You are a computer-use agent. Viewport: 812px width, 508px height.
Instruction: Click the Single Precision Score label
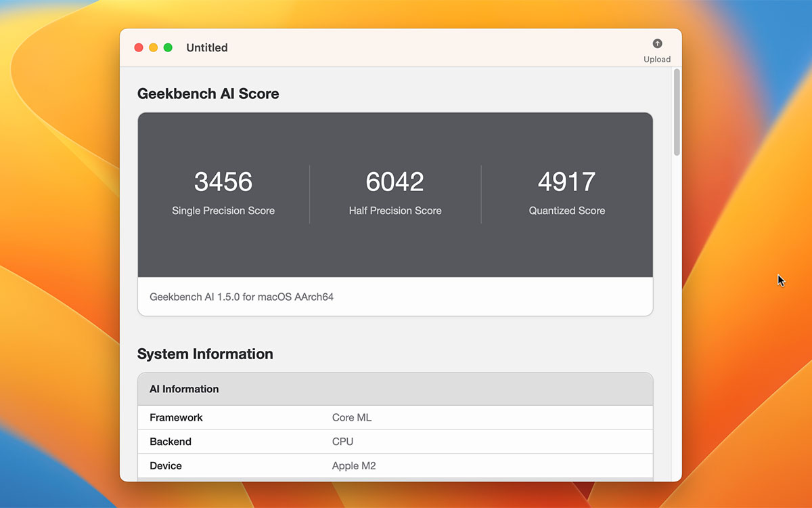(223, 211)
